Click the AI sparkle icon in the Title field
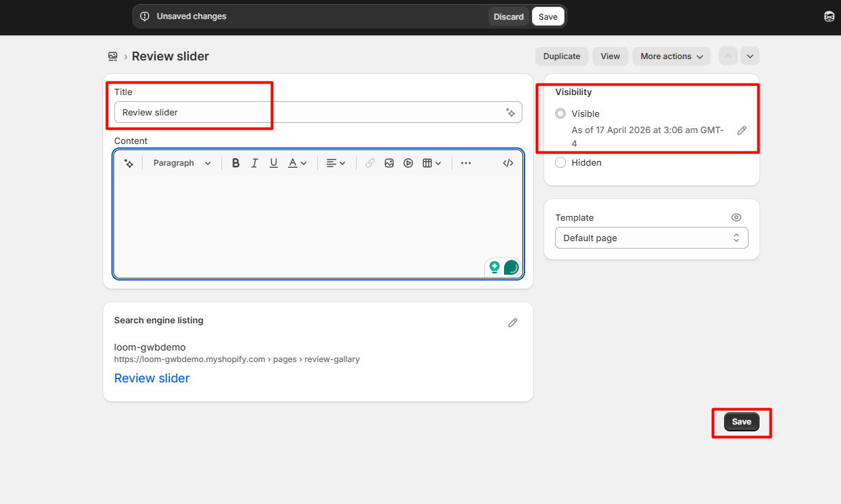Image resolution: width=841 pixels, height=504 pixels. [510, 113]
